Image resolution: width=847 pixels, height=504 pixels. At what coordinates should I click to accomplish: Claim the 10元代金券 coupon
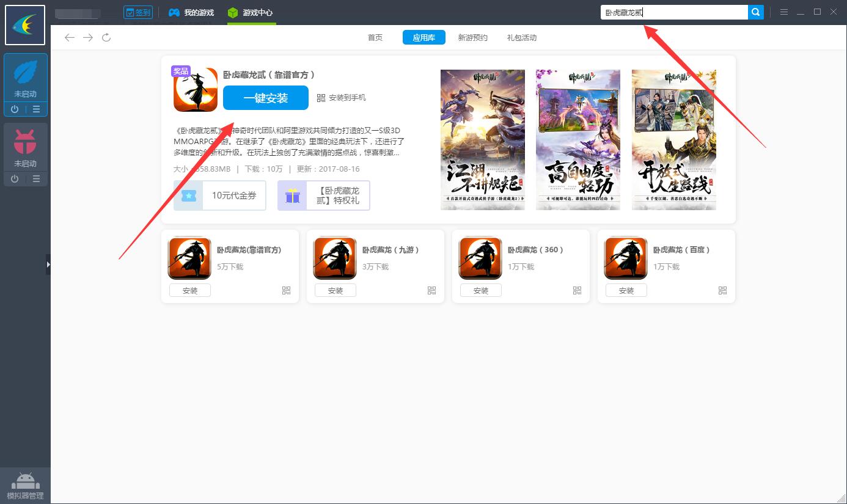click(x=220, y=195)
